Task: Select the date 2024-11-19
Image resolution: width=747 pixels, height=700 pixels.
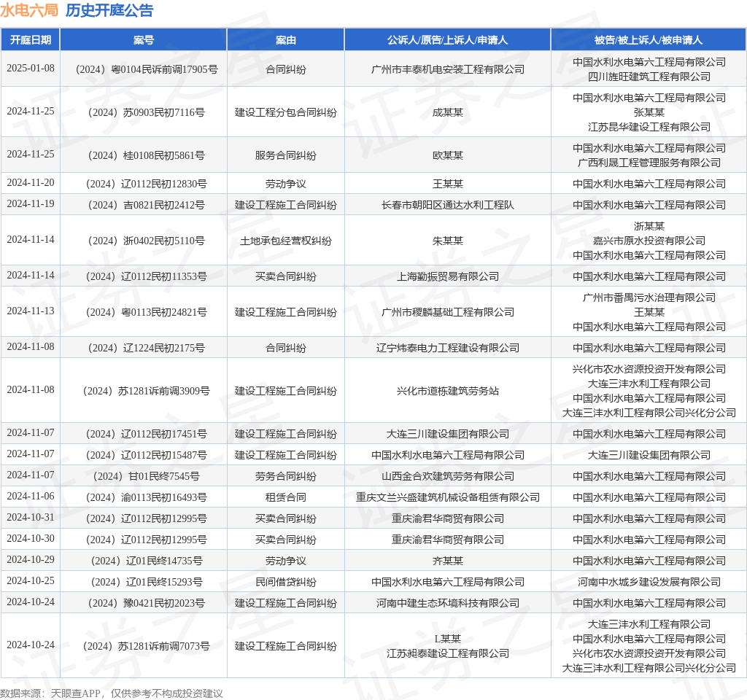Action: click(x=31, y=204)
